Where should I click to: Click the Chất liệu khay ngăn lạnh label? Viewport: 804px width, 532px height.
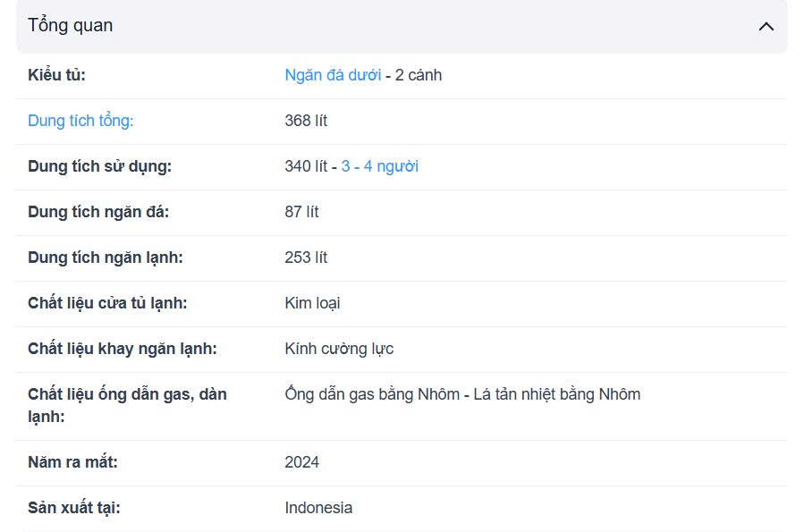[123, 349]
